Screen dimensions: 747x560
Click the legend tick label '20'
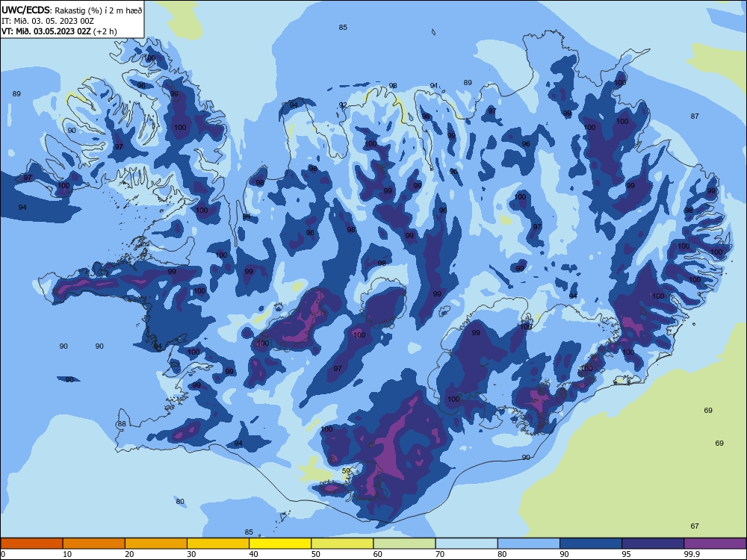click(129, 554)
